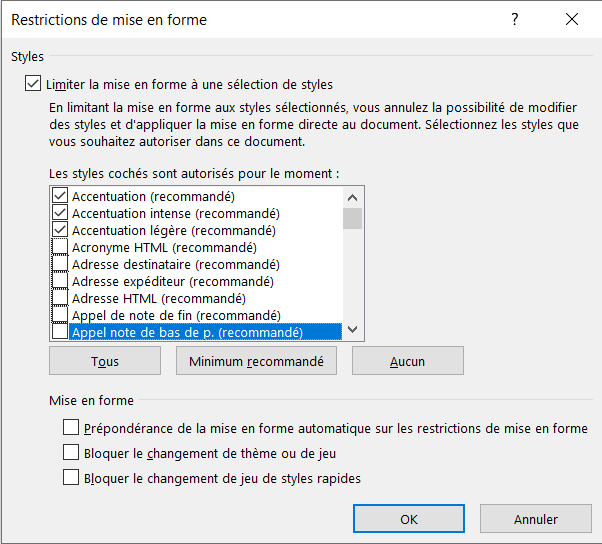602x544 pixels.
Task: Check Adresse destinataire style checkbox
Action: click(60, 265)
